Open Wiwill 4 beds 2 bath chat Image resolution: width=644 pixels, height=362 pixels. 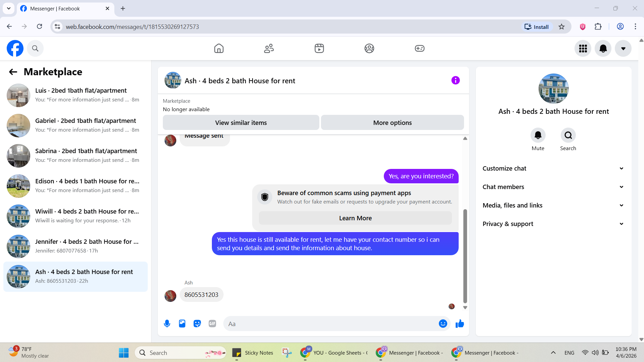pyautogui.click(x=76, y=216)
